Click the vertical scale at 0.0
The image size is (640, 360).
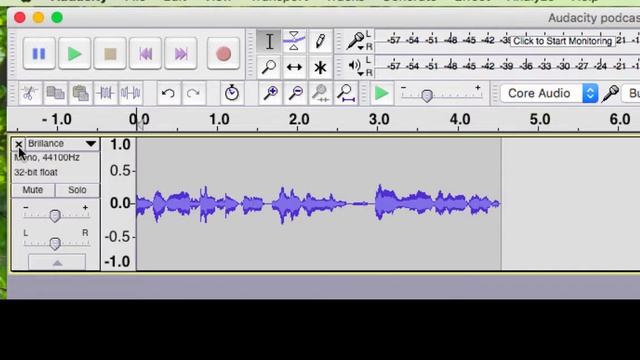click(120, 203)
